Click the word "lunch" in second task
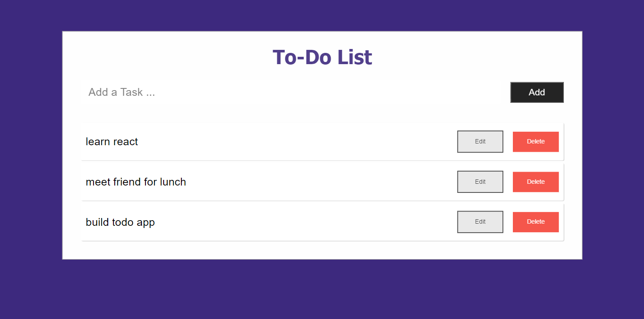Image resolution: width=644 pixels, height=319 pixels. click(173, 182)
